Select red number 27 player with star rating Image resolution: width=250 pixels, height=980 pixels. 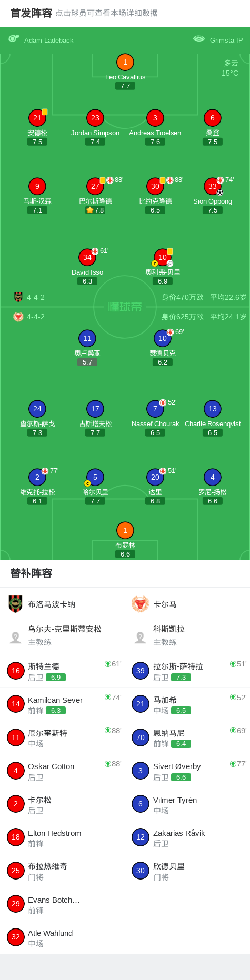coord(95,186)
